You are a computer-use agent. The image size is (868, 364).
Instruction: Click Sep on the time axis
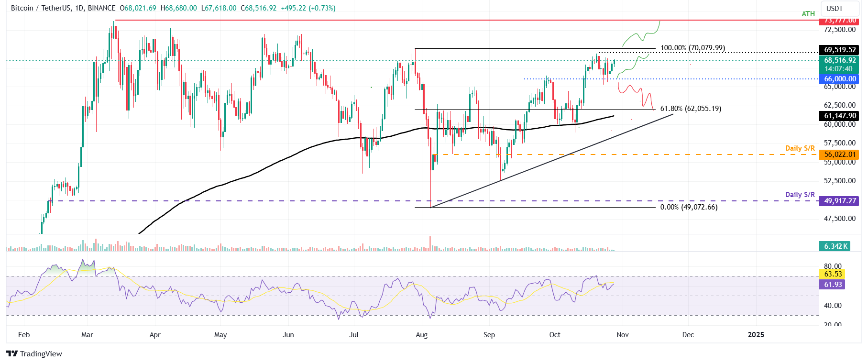coord(489,335)
